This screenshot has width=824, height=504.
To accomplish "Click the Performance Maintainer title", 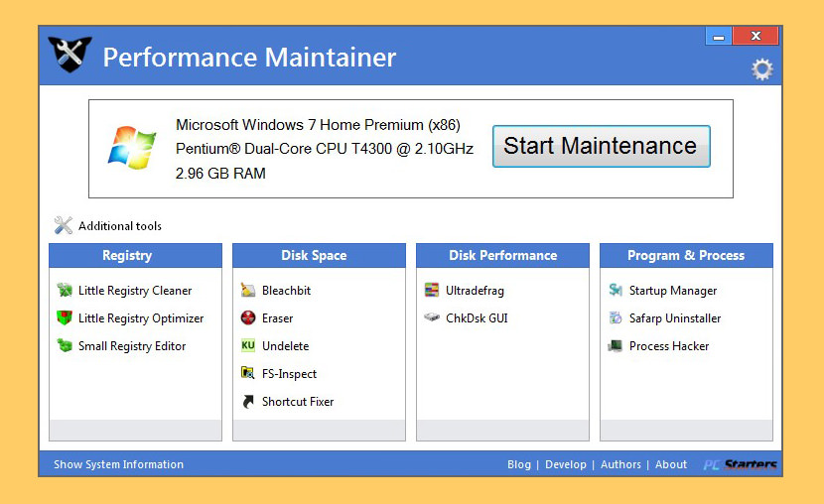I will coord(249,58).
